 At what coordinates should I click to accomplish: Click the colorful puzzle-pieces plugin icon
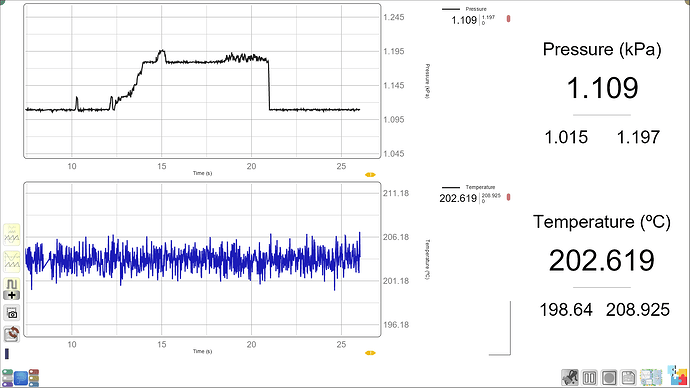tap(677, 375)
